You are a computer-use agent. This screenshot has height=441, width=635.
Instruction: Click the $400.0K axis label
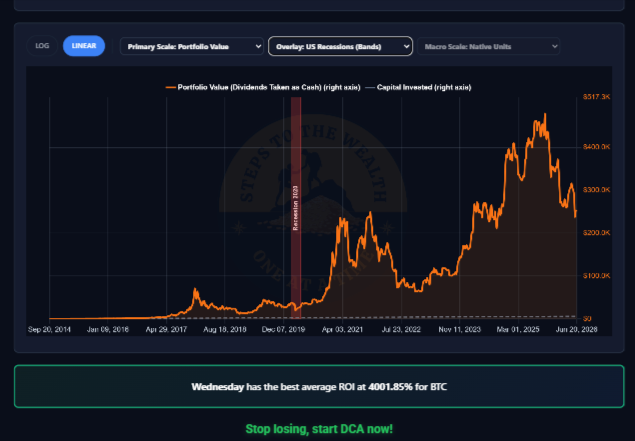tap(596, 147)
